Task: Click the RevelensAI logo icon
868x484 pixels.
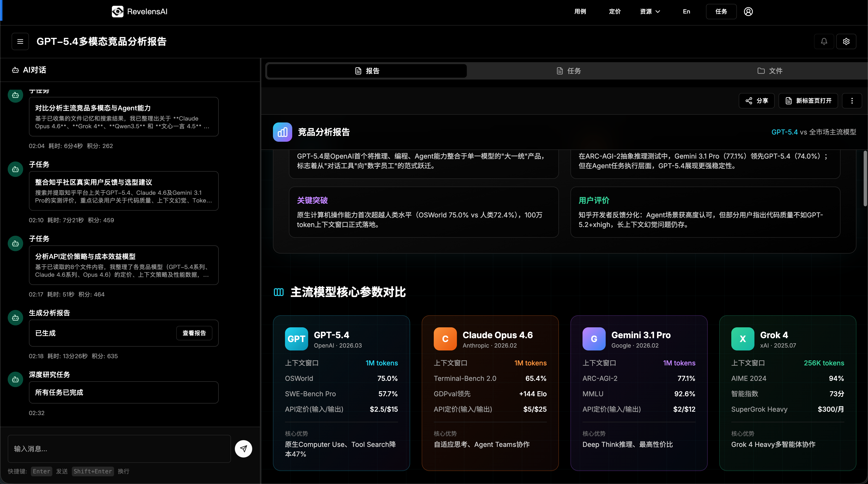Action: (x=117, y=12)
